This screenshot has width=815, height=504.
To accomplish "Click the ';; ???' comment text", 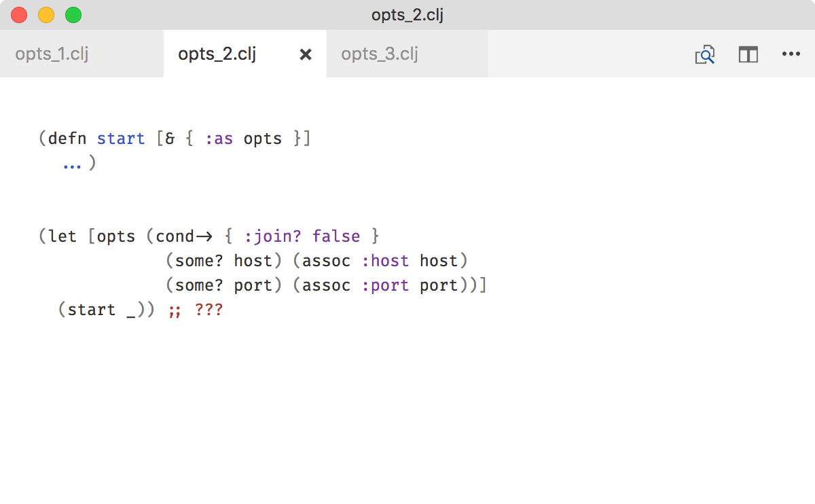I will coord(195,310).
